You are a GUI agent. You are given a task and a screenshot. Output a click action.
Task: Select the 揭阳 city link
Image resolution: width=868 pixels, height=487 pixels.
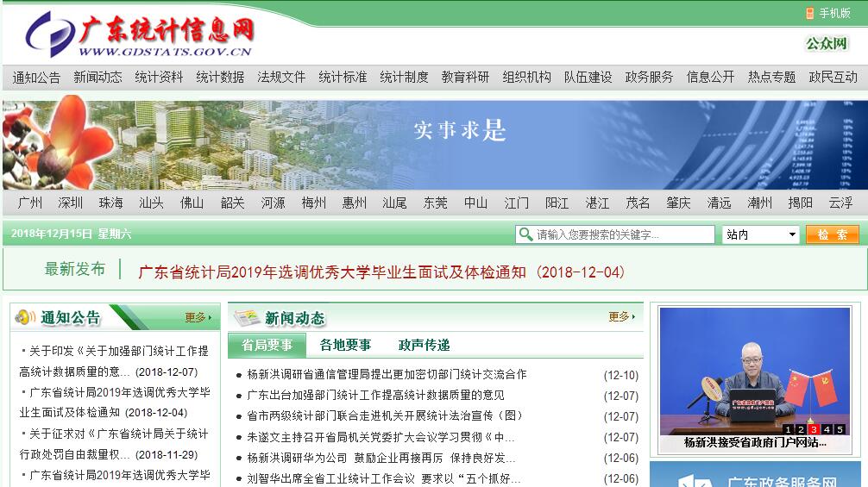click(x=801, y=203)
